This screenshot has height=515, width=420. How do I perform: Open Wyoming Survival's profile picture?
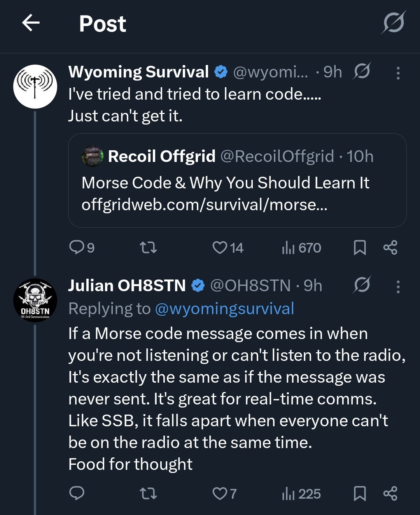[x=35, y=86]
